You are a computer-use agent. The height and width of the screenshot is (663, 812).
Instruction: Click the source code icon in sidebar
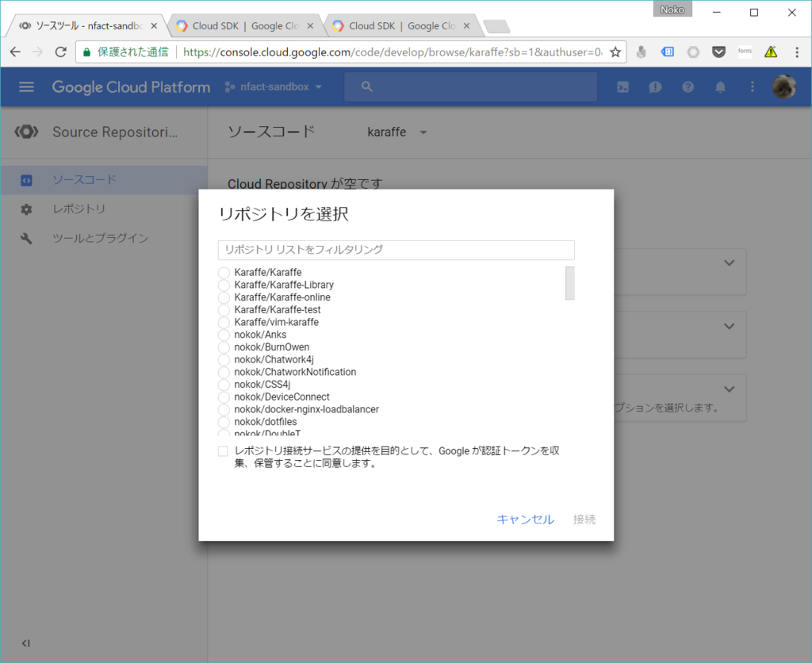coord(26,180)
